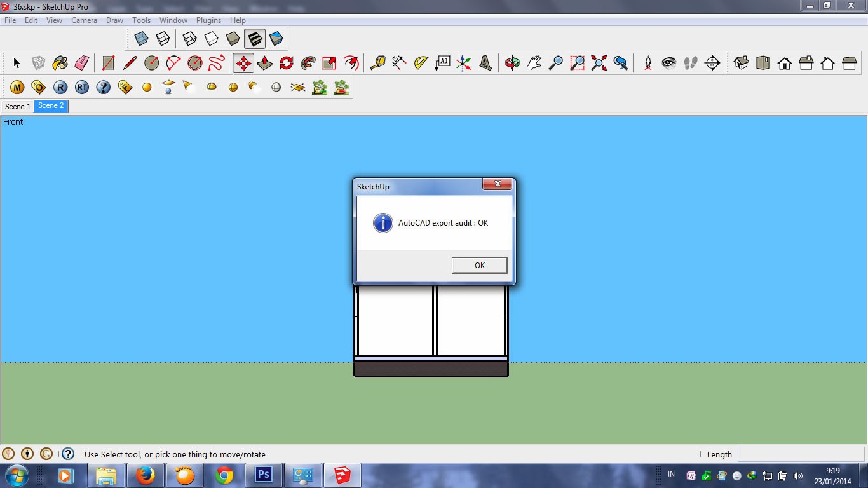Toggle X-Ray face style
The image size is (868, 488).
[x=141, y=39]
